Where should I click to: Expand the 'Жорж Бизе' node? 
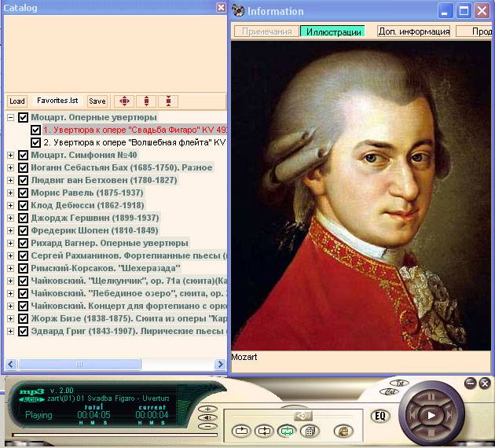coord(10,318)
